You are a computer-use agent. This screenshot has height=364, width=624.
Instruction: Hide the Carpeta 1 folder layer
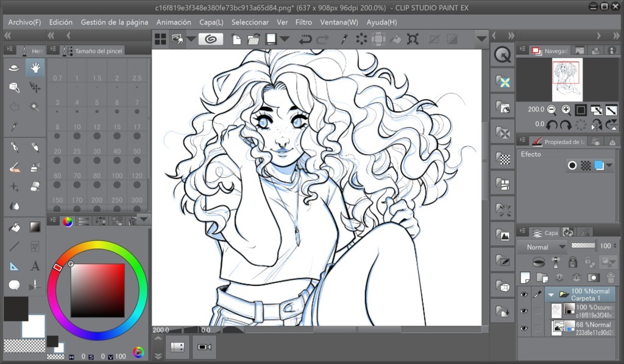pos(523,295)
